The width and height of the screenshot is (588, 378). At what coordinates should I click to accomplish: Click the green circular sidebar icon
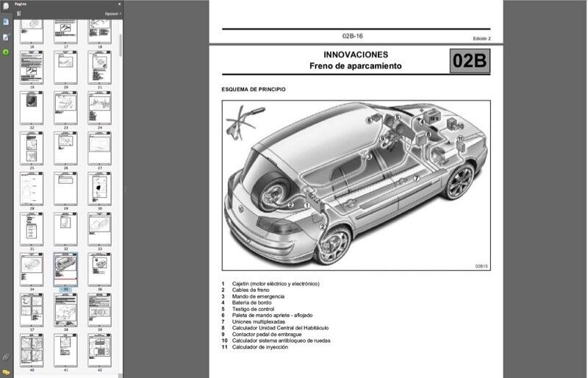(x=6, y=52)
